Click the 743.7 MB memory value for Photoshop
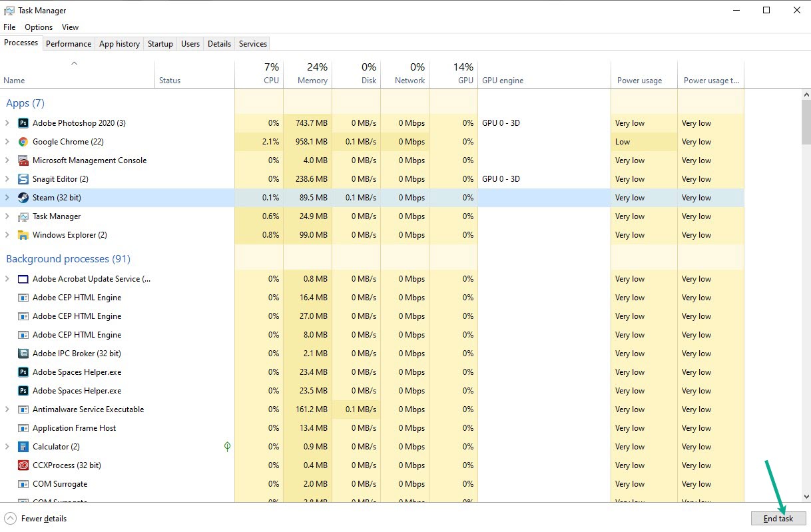 [x=312, y=123]
